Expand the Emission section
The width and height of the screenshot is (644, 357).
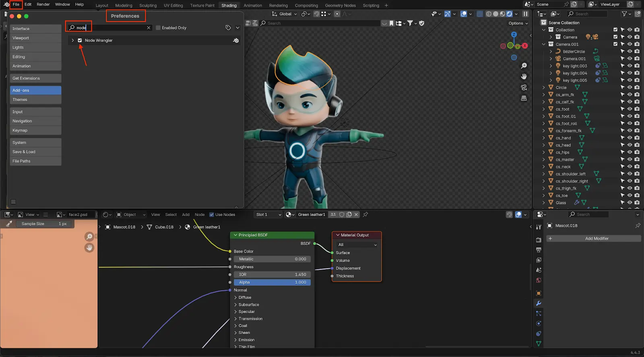pyautogui.click(x=235, y=340)
